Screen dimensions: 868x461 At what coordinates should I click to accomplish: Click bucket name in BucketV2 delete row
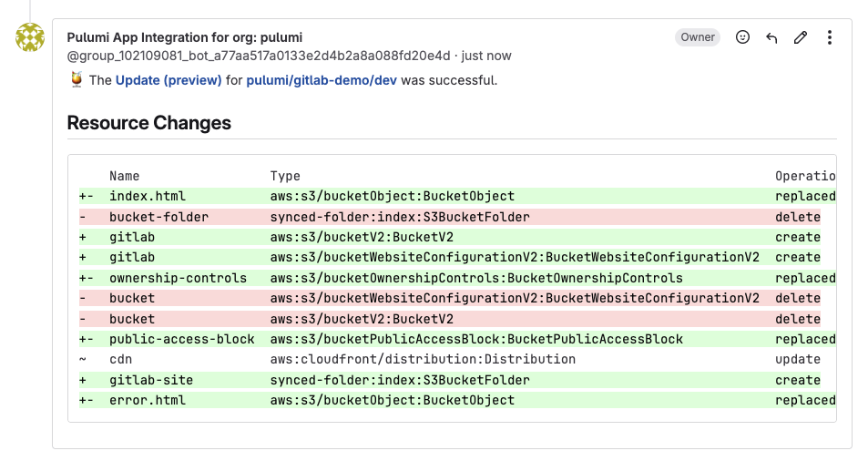132,319
